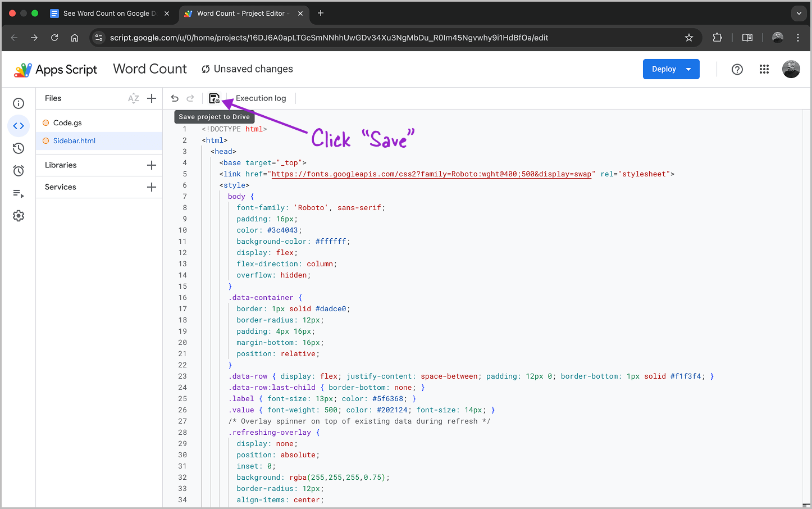Open the Executions list icon

click(19, 194)
